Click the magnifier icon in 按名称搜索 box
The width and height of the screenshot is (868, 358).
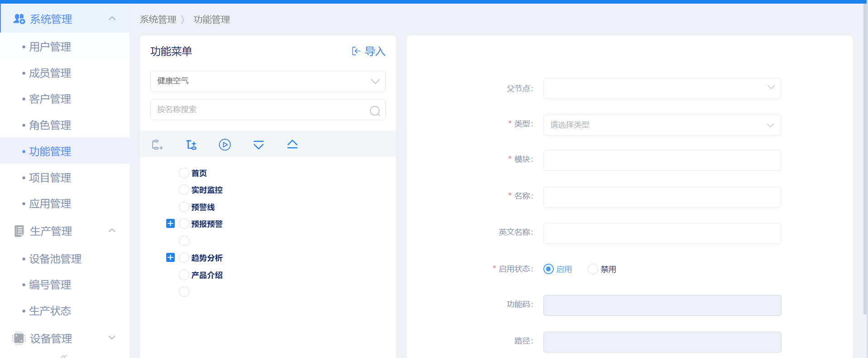tap(375, 111)
